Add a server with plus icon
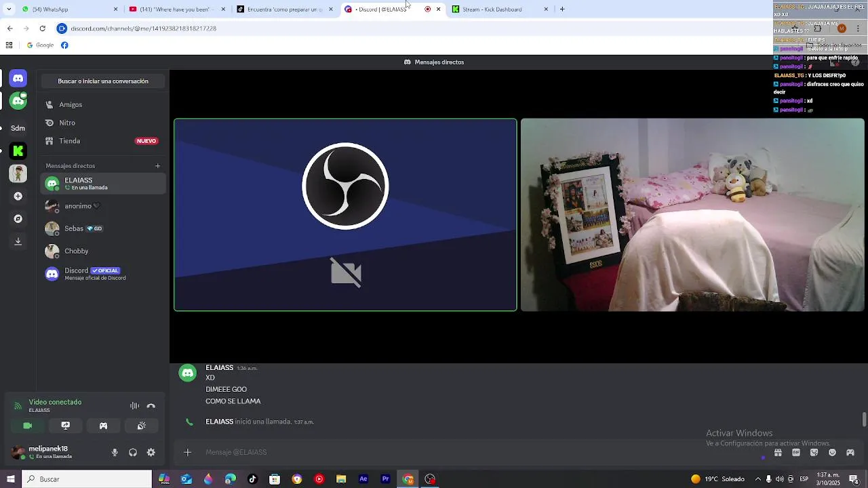This screenshot has width=868, height=488. (18, 196)
